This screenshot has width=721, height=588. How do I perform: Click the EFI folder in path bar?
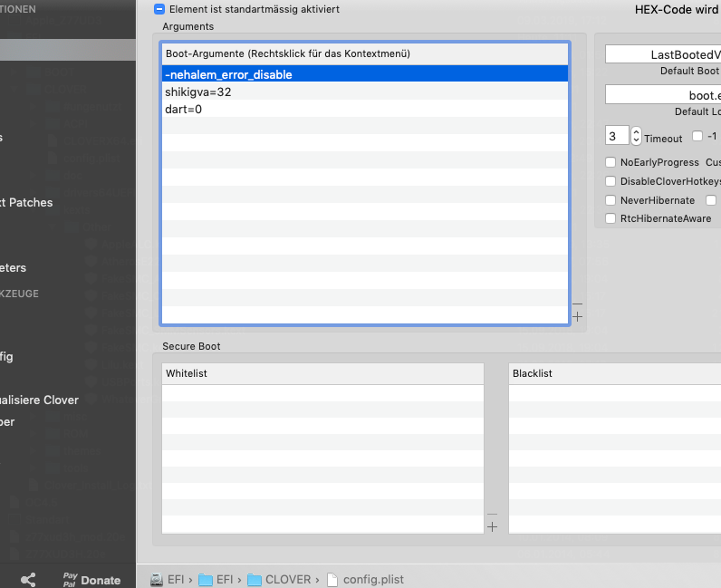point(216,580)
